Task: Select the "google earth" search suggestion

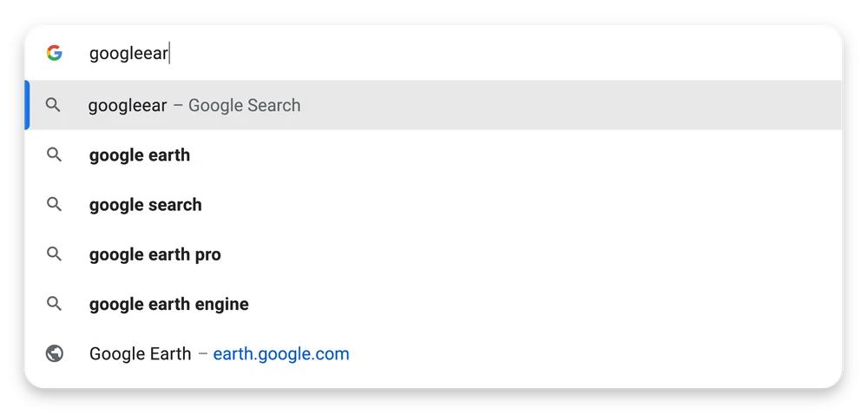Action: [140, 155]
